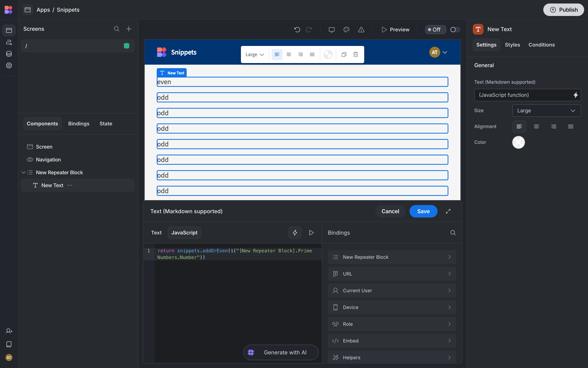Open bindings lightning icon on text field
The image size is (588, 368).
click(575, 95)
